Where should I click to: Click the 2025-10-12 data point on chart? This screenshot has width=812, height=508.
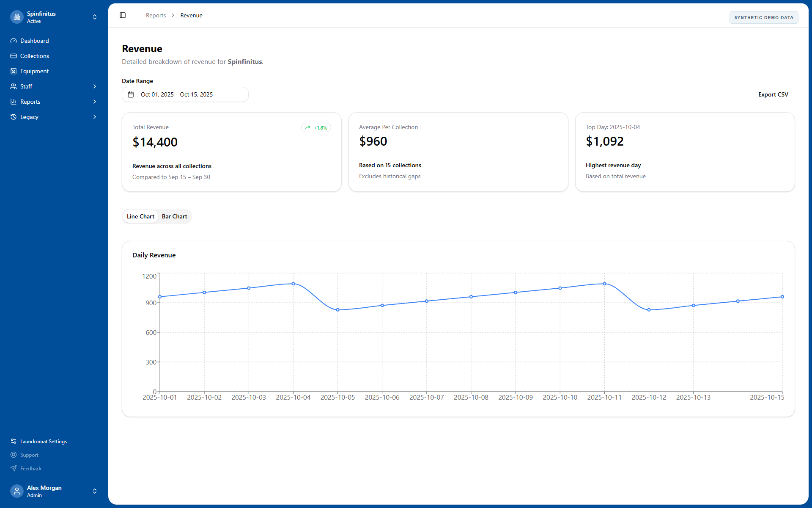tap(649, 310)
